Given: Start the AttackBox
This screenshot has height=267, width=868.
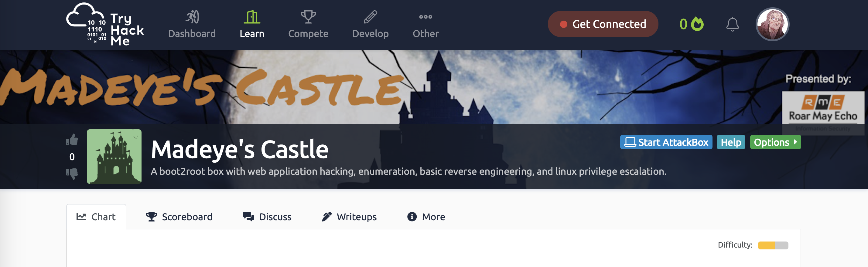Looking at the screenshot, I should tap(666, 142).
